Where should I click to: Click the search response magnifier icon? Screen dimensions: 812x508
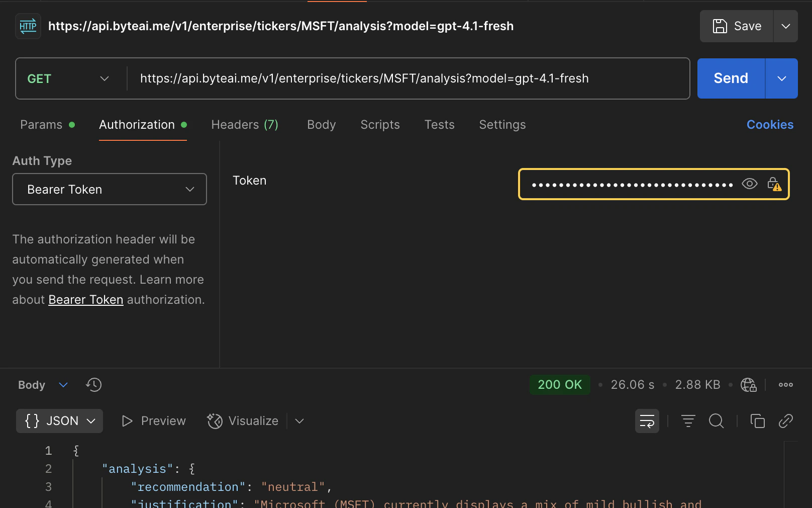[x=717, y=421]
